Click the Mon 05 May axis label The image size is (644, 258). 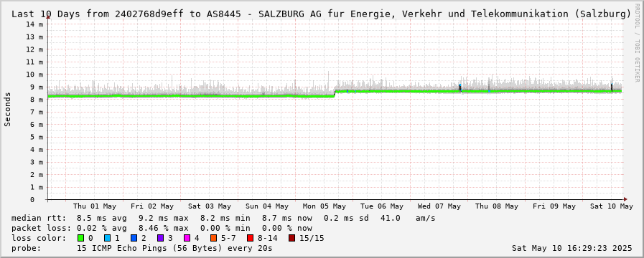(x=325, y=206)
